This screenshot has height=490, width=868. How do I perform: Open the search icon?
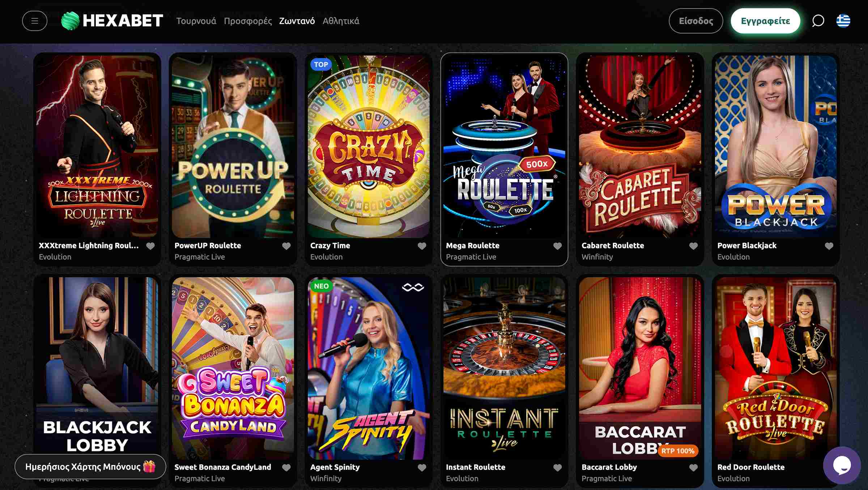coord(818,21)
